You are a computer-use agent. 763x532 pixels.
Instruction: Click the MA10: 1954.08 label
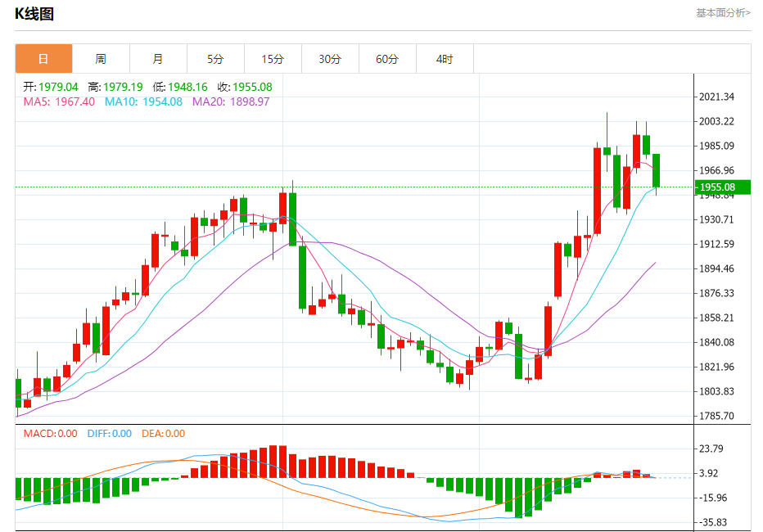143,101
